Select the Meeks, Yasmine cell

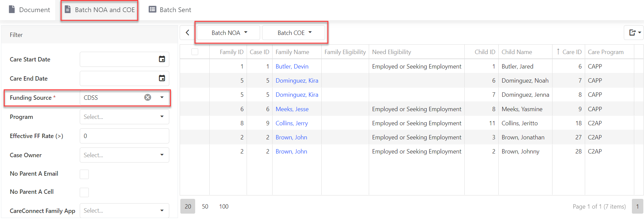point(525,109)
